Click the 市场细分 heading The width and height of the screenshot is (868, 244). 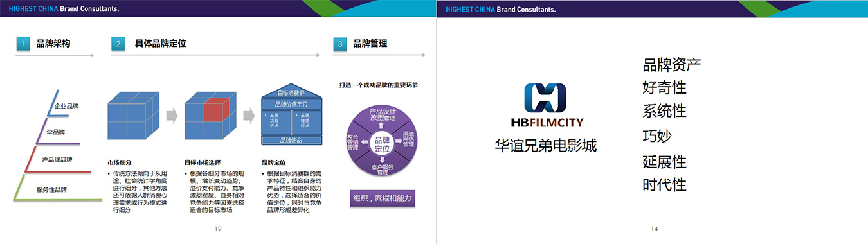click(x=120, y=162)
